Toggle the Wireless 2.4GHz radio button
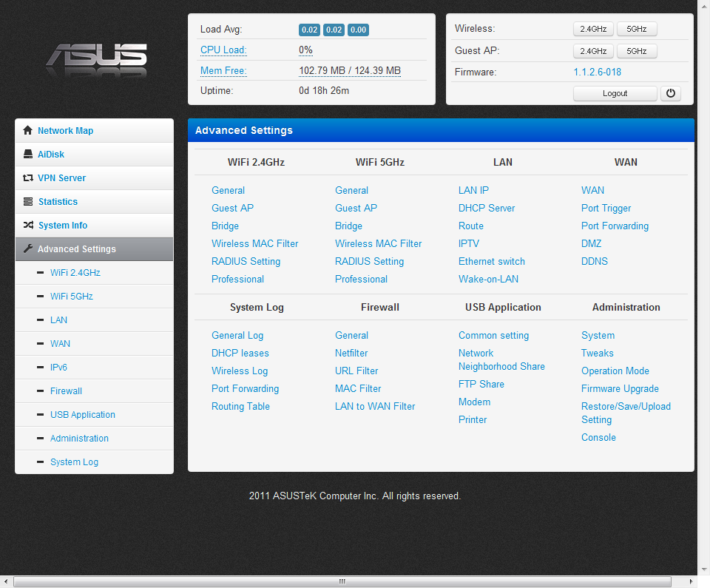 593,30
